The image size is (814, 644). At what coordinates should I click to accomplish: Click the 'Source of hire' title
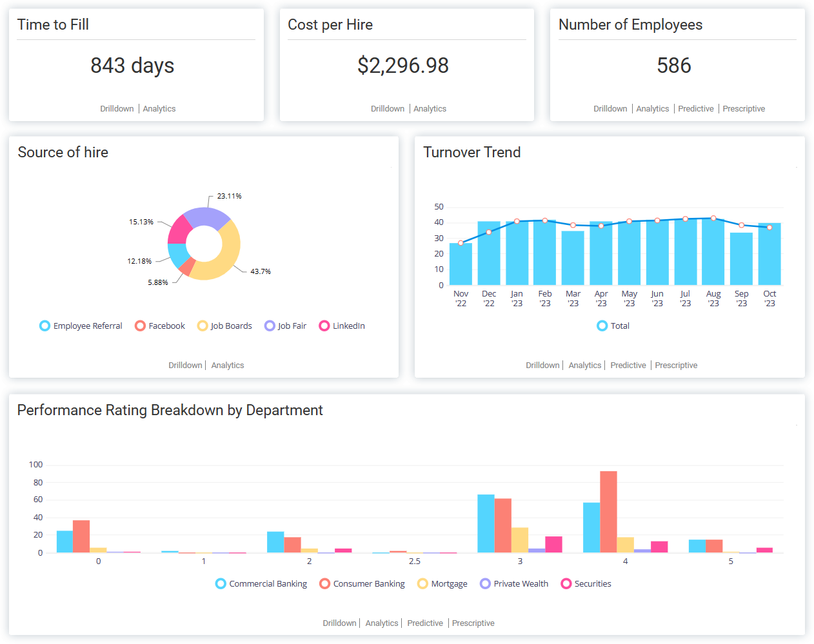[x=63, y=153]
